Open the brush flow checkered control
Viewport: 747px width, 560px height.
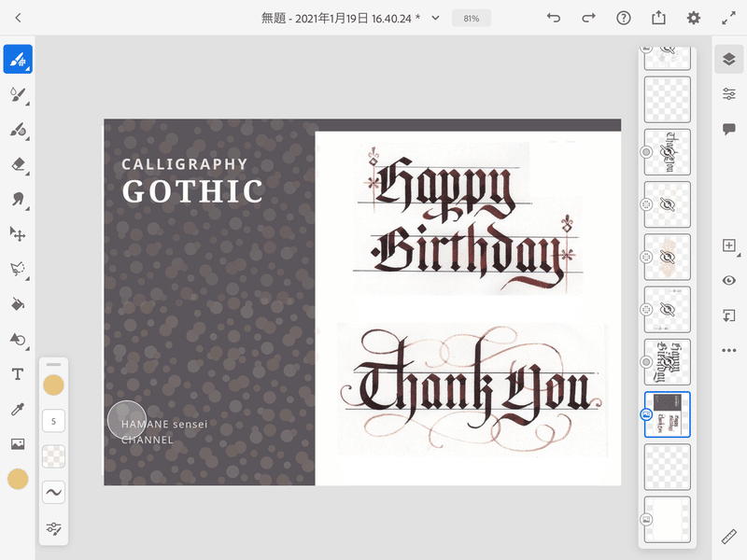pyautogui.click(x=53, y=456)
